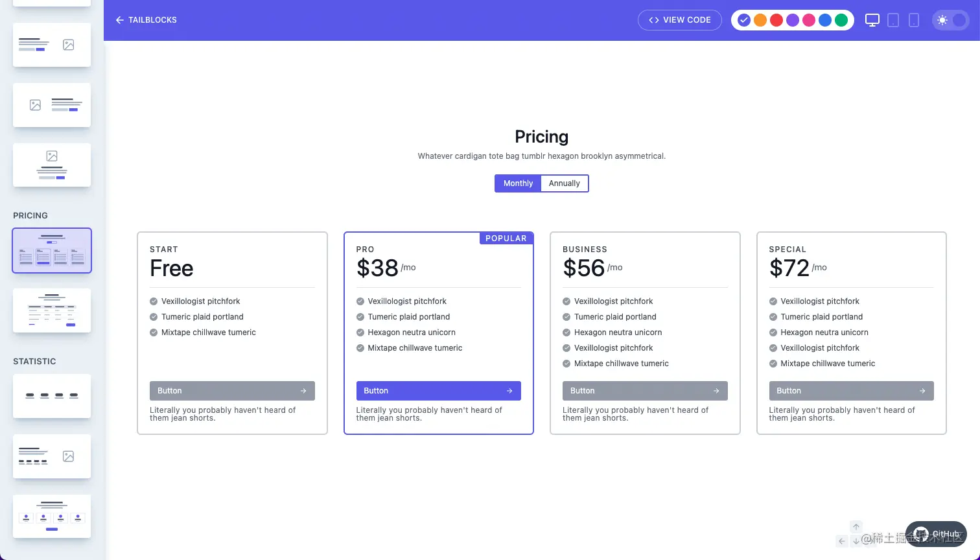Image resolution: width=980 pixels, height=560 pixels.
Task: Switch to tablet preview icon
Action: pyautogui.click(x=893, y=20)
